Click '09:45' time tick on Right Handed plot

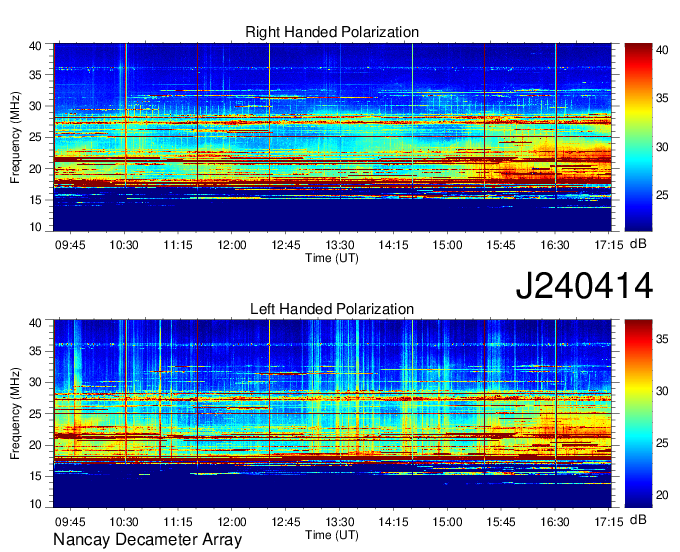pos(70,245)
